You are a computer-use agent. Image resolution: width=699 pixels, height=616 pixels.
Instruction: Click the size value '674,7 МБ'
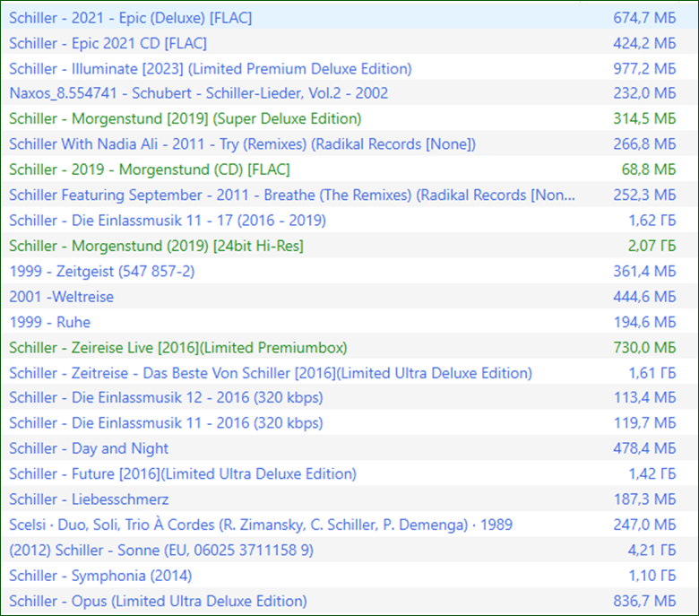pos(644,18)
